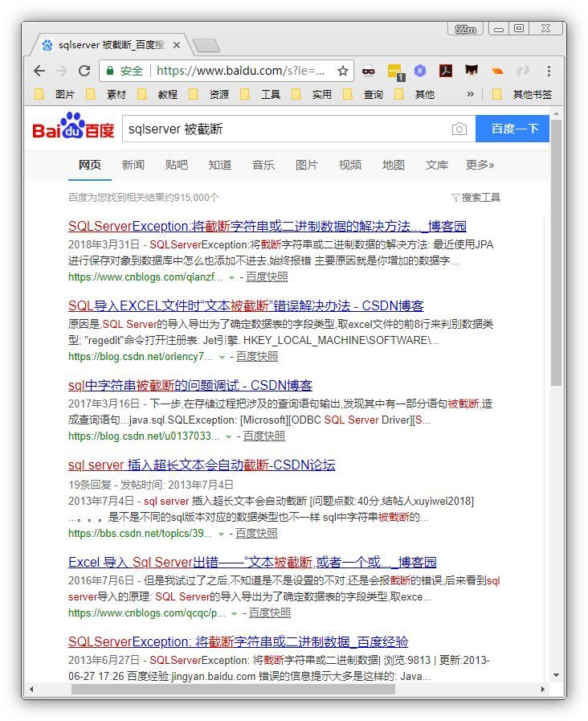Switch to the 知道 tab
Viewport: 588px width, 721px height.
coord(219,165)
